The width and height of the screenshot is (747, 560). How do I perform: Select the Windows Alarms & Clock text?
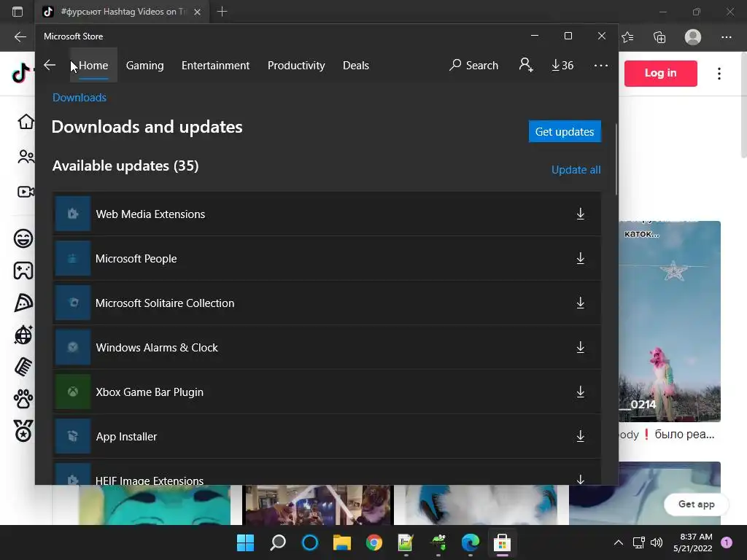(157, 347)
